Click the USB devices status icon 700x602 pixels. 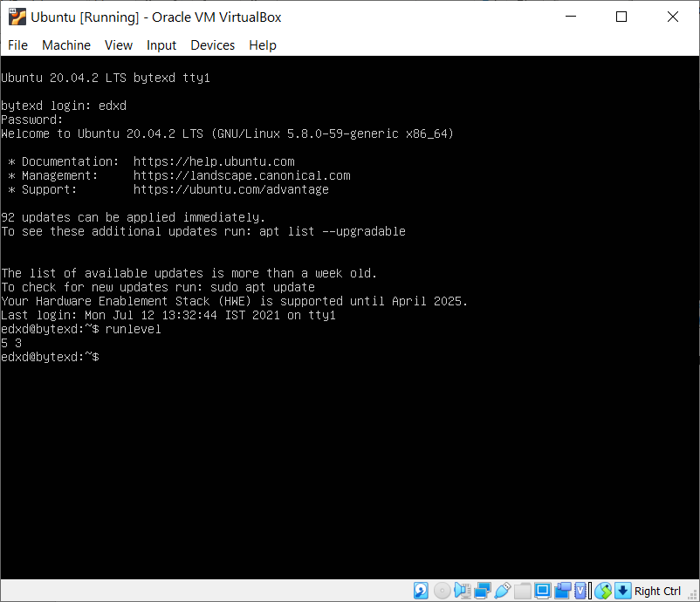[x=502, y=591]
